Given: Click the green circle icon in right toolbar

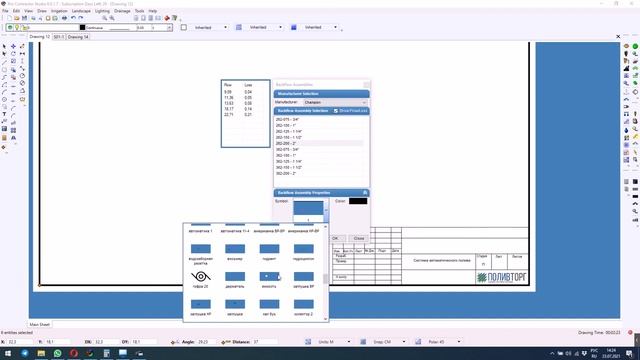Looking at the screenshot, I should point(635,47).
